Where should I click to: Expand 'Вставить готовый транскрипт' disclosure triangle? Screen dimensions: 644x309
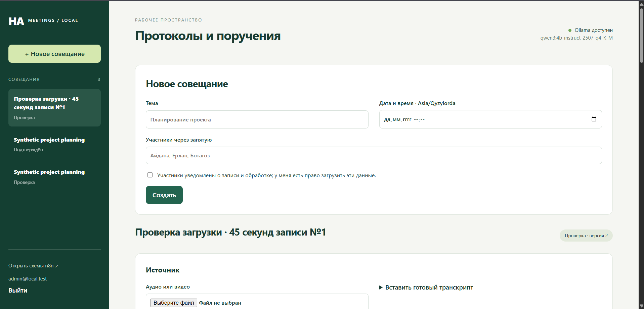[381, 288]
